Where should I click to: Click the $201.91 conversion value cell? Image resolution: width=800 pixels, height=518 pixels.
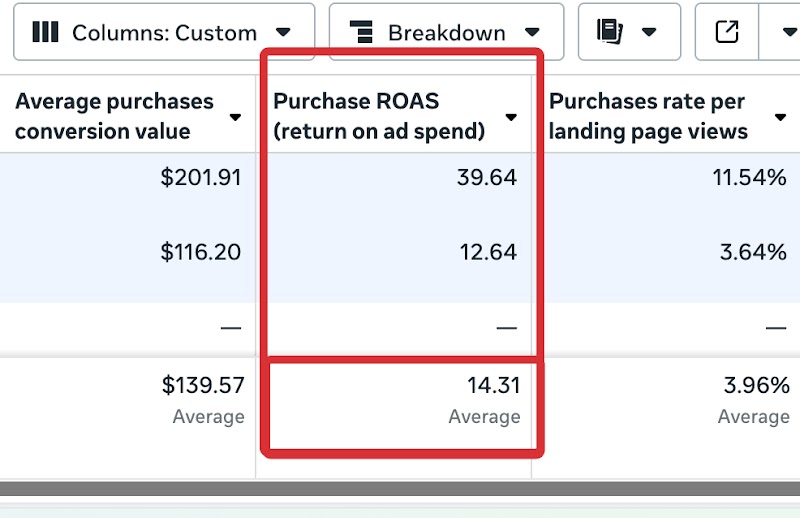pos(201,178)
